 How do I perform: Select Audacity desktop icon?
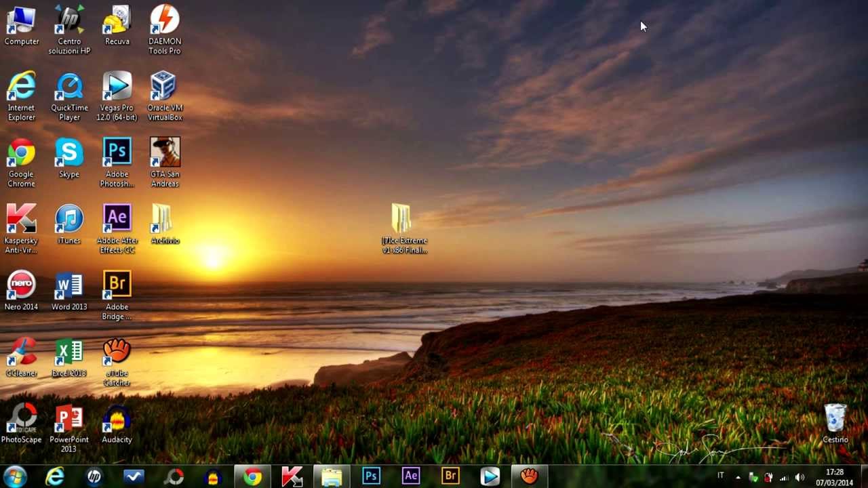117,424
